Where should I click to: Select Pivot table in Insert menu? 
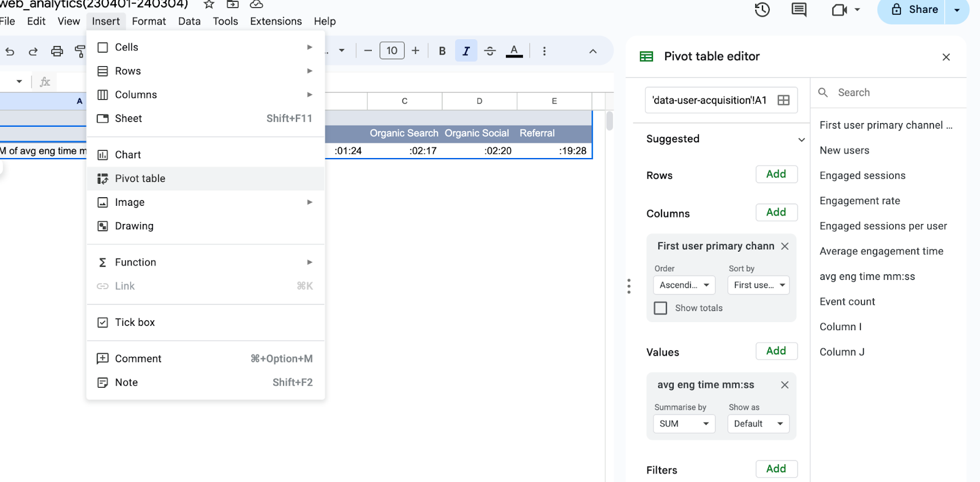click(x=140, y=179)
